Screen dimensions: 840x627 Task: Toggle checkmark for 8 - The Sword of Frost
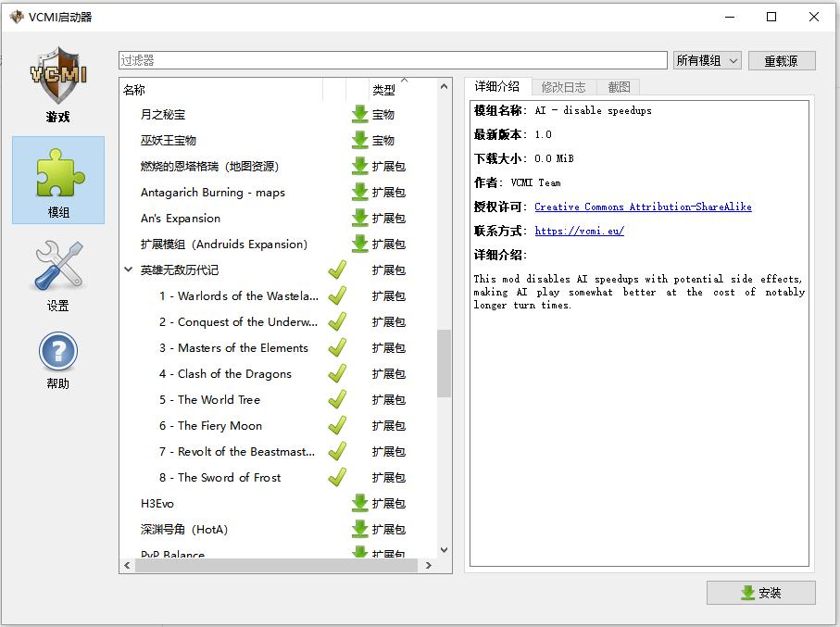[337, 477]
